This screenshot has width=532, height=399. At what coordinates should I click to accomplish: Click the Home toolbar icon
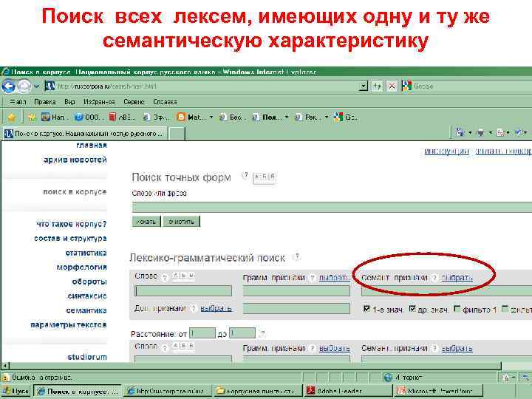[x=460, y=132]
